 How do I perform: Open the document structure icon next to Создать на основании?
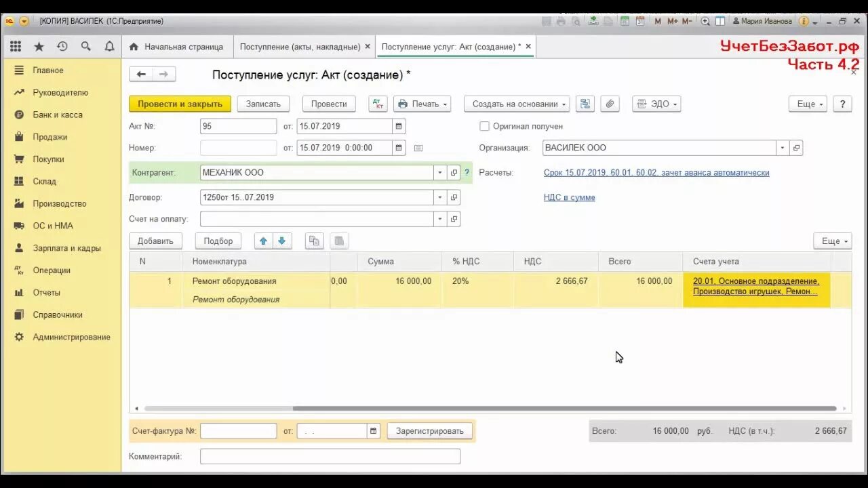coord(585,104)
